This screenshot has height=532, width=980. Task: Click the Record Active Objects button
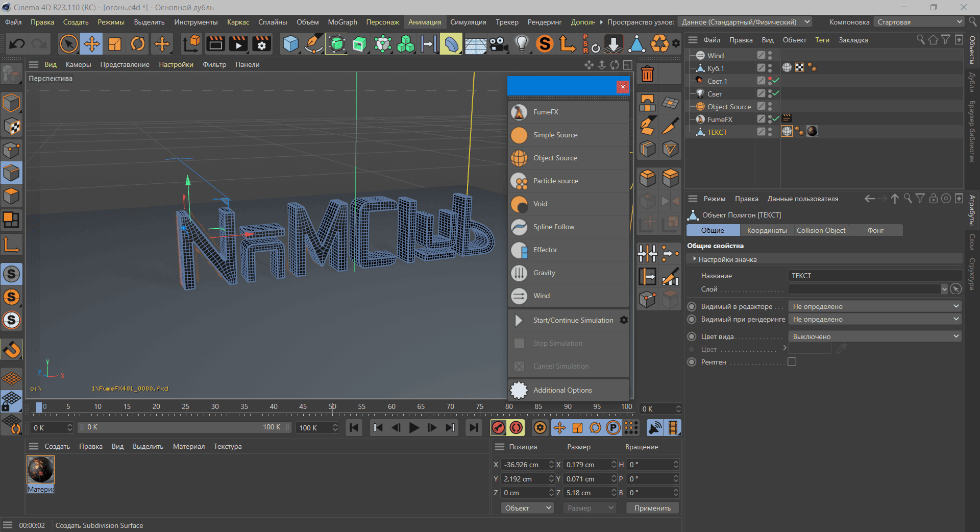(x=499, y=427)
